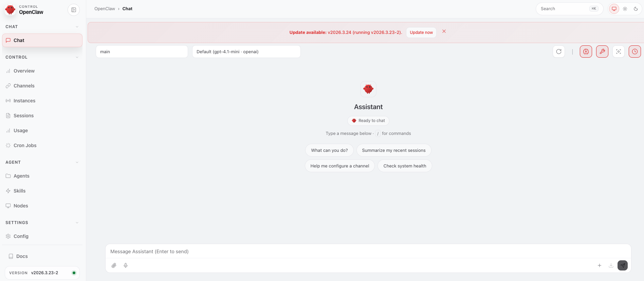The height and width of the screenshot is (281, 644).
Task: Click the microphone voice input icon
Action: [126, 265]
